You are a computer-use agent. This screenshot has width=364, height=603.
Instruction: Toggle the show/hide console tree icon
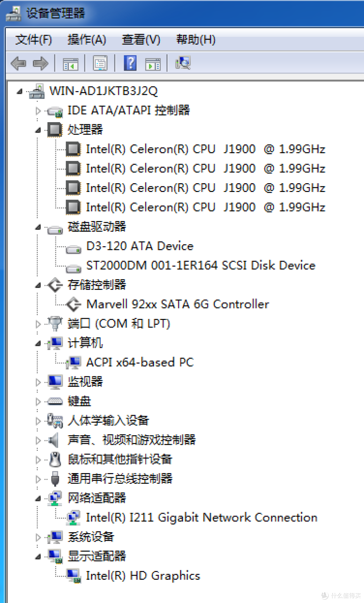70,63
